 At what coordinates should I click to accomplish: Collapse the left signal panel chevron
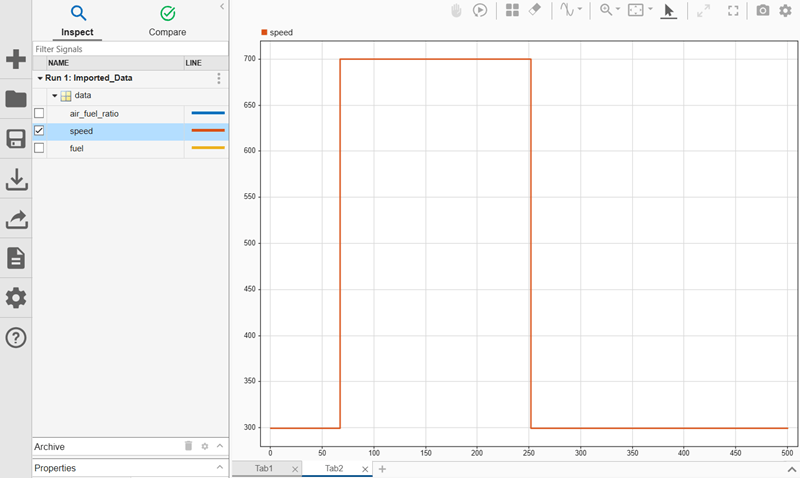tap(222, 7)
